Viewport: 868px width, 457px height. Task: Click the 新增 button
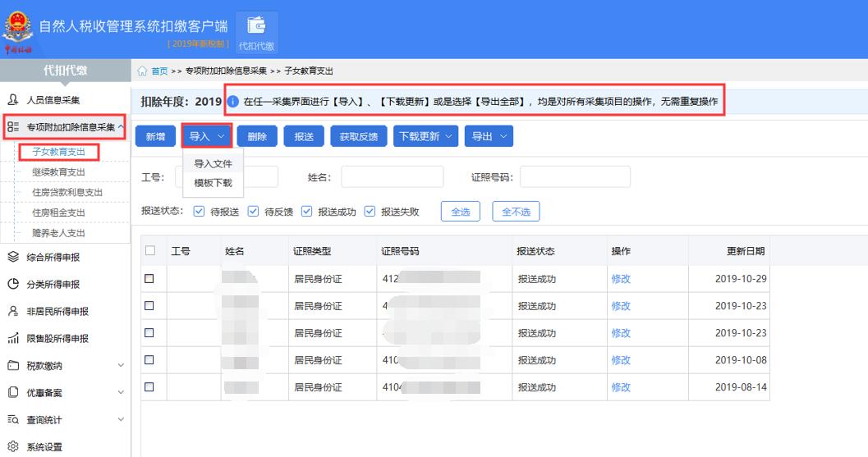[155, 137]
